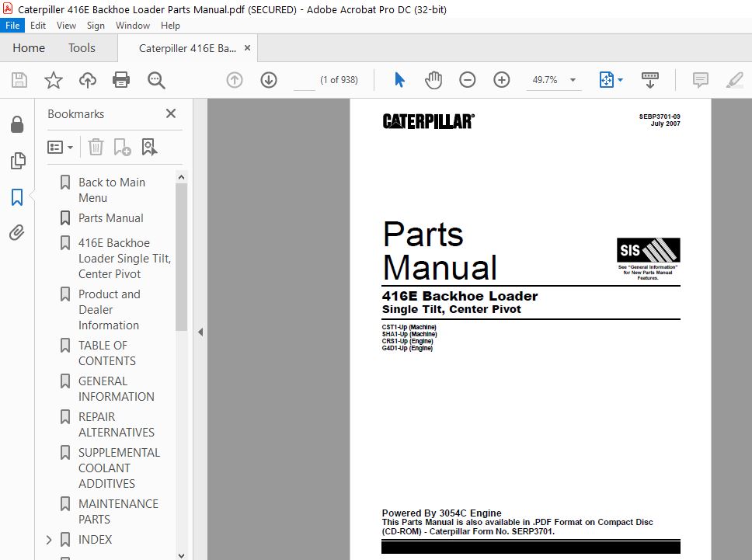Click the SIS logo on the page
This screenshot has height=560, width=752.
pyautogui.click(x=648, y=250)
